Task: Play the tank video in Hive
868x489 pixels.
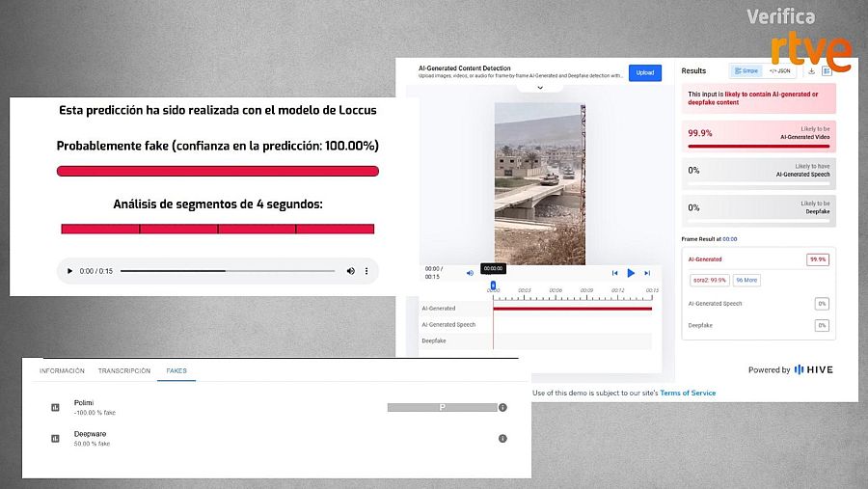Action: (631, 273)
